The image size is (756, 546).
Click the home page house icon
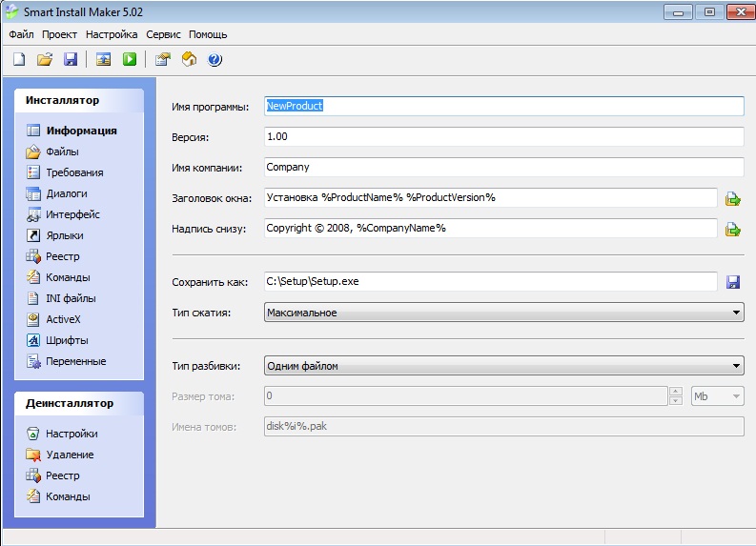[189, 59]
